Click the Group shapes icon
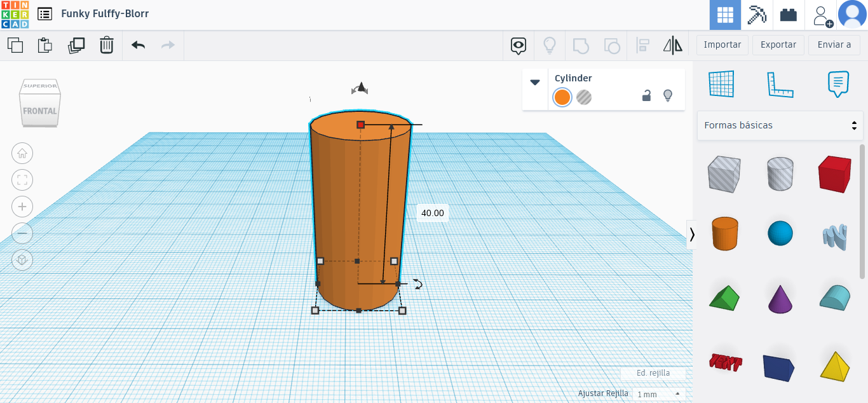868x403 pixels. click(x=581, y=45)
